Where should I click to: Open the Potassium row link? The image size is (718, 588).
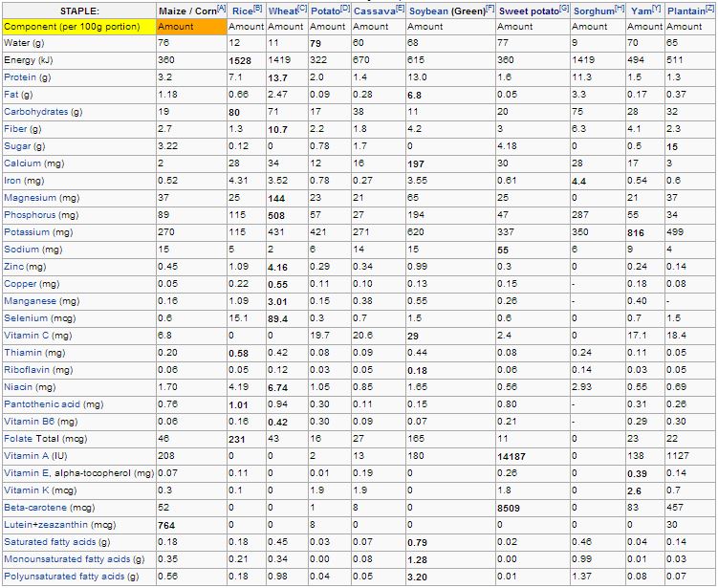coord(27,232)
